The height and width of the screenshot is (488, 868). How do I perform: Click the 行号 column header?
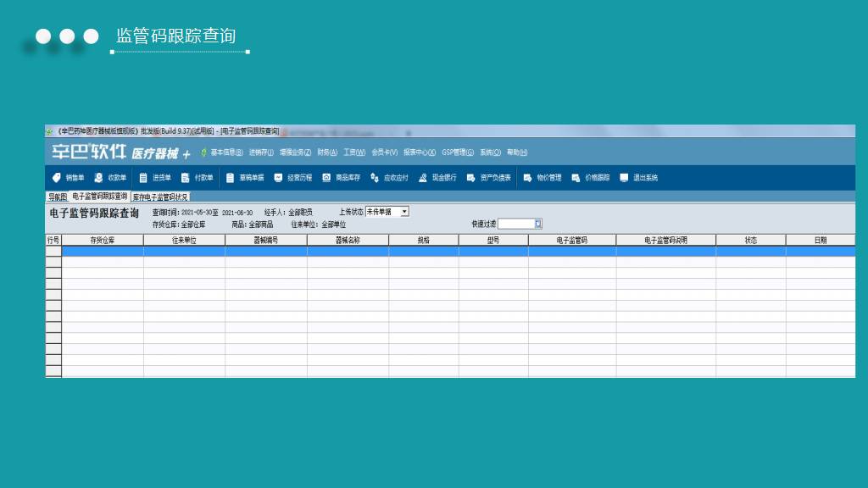(x=53, y=240)
